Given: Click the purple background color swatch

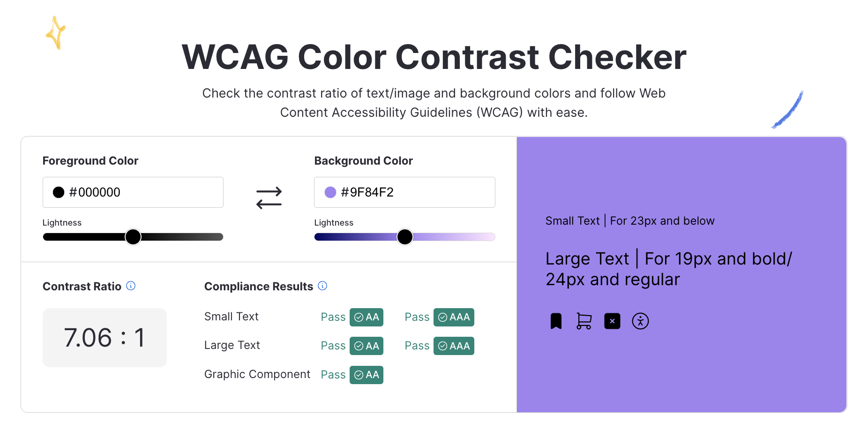Looking at the screenshot, I should click(x=329, y=192).
